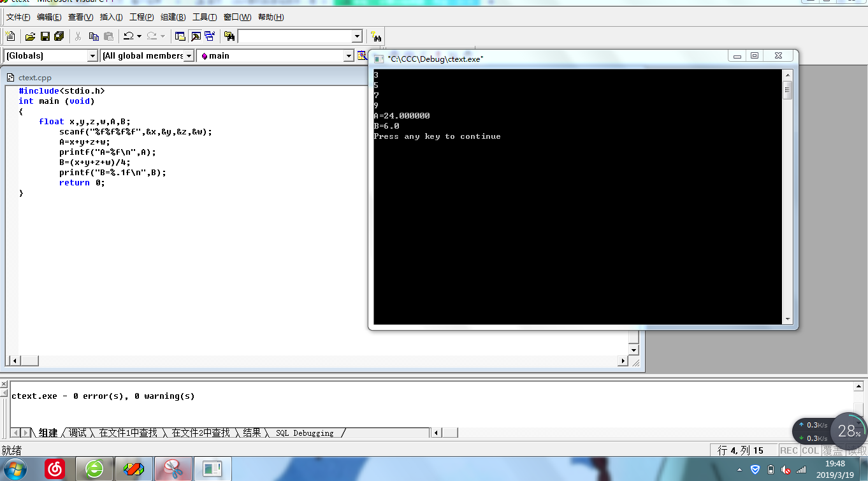The width and height of the screenshot is (868, 481).
Task: Click the console window scrollbar down arrow
Action: 788,319
